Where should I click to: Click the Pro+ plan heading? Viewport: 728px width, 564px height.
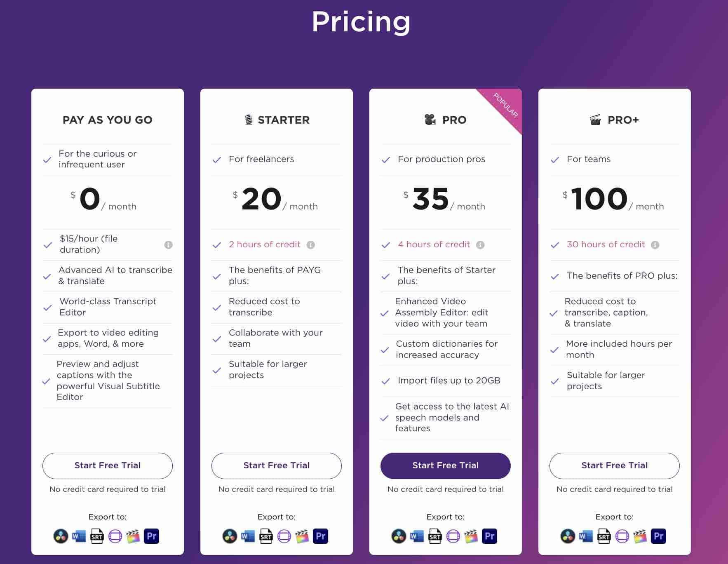615,120
